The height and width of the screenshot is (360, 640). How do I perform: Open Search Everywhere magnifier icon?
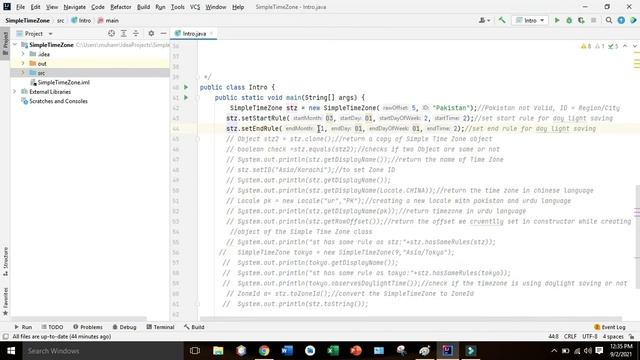tap(609, 20)
